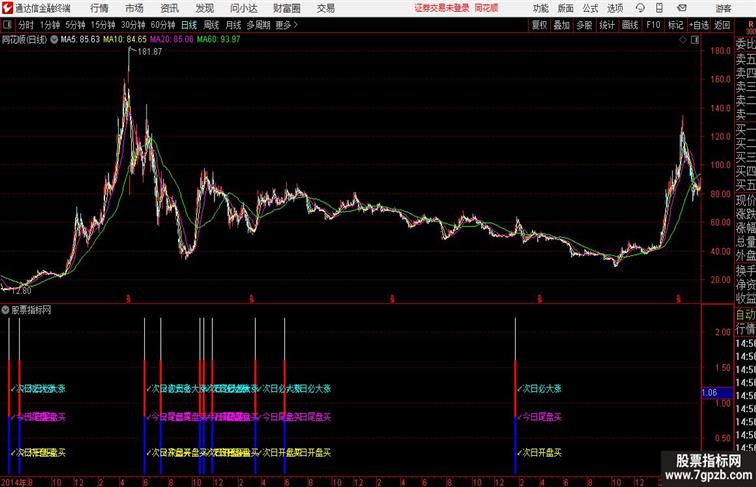Screen dimensions: 756x487
Task: Open the 功能 menu
Action: [540, 8]
